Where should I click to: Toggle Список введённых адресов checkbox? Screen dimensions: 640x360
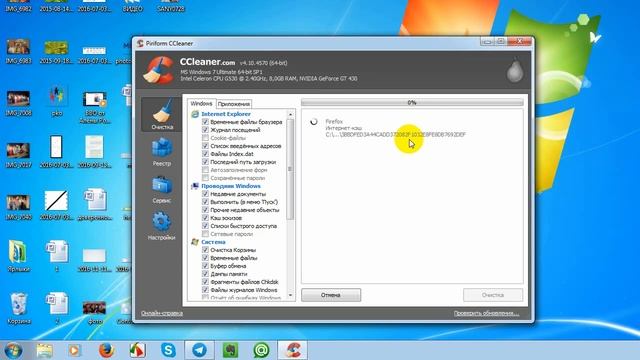click(205, 146)
